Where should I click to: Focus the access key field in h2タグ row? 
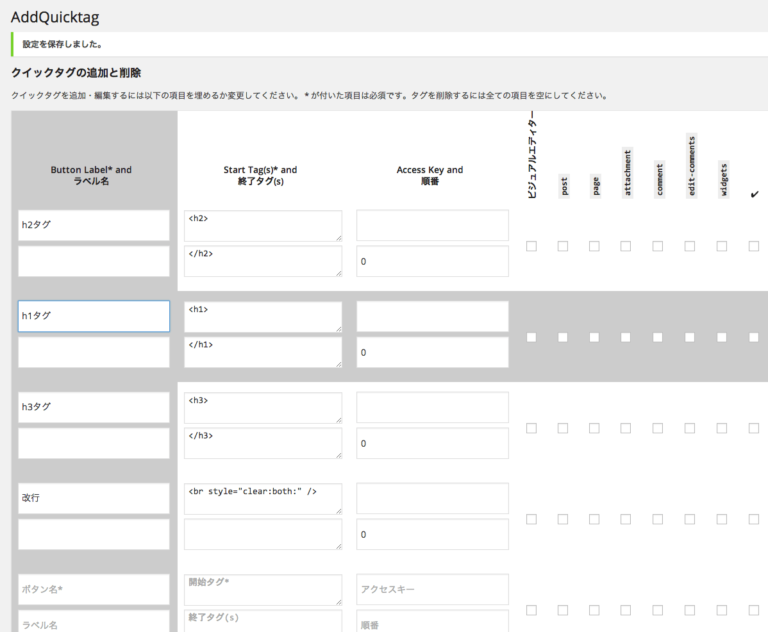[432, 225]
